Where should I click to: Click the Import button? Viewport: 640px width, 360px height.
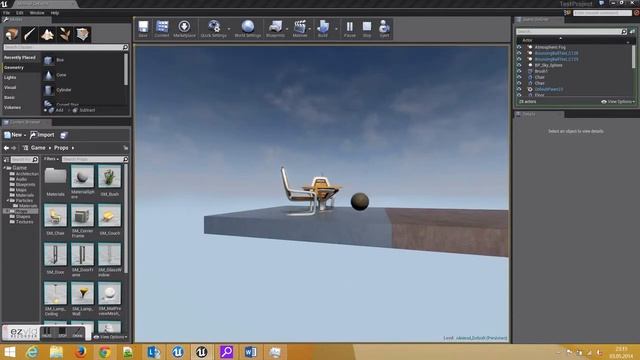tap(42, 135)
